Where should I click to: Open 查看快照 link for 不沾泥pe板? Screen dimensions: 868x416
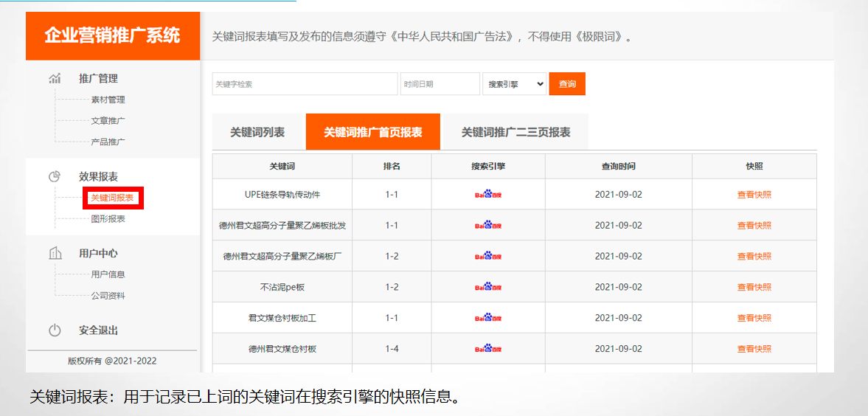tap(754, 287)
